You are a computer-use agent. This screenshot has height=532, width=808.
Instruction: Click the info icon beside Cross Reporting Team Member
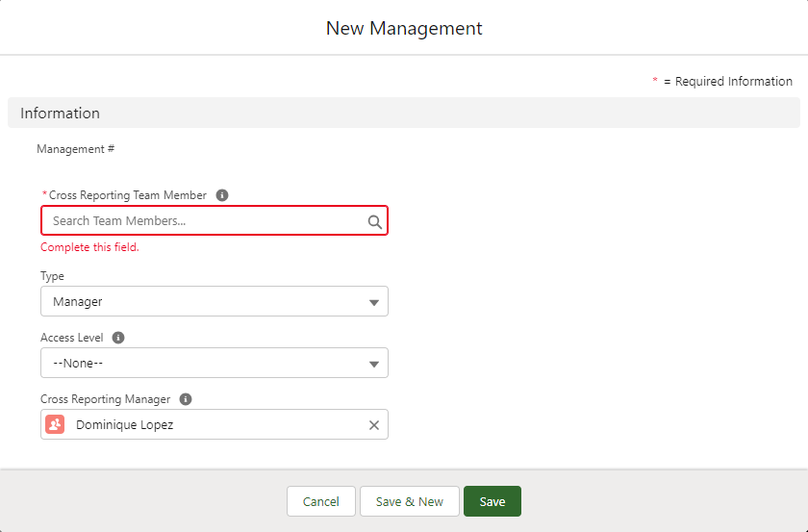coord(222,195)
